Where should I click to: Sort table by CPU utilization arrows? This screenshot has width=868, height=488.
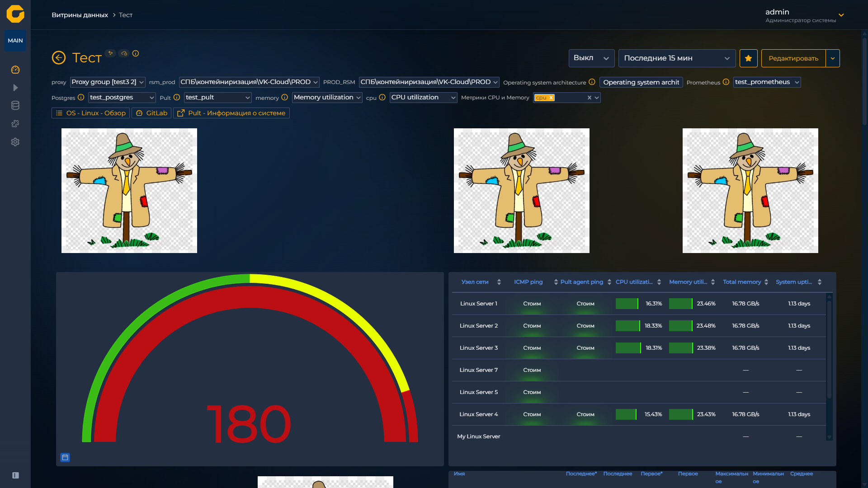[659, 282]
